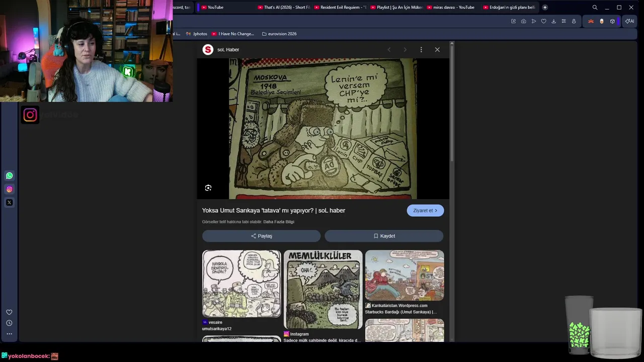Screen dimensions: 644x362
Task: Click the soL Haber source logo
Action: pos(208,49)
